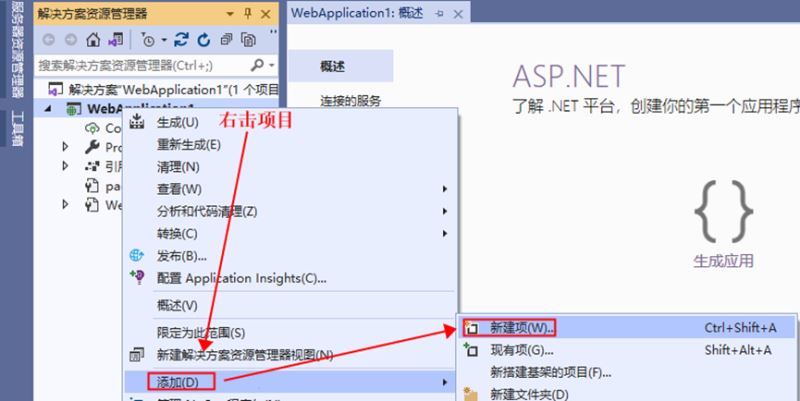Pin the WebApplication1 概述 tab
Viewport: 800px width, 401px height.
point(439,14)
